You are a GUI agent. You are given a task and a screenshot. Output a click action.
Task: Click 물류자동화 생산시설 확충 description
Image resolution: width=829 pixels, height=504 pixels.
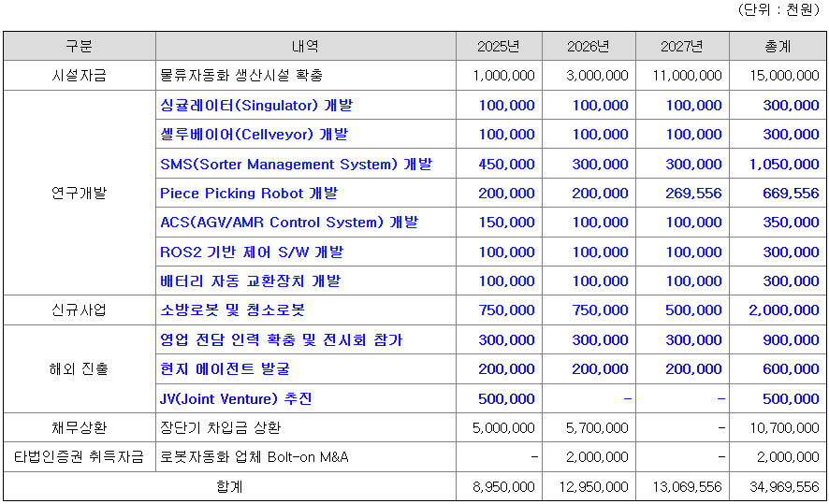coord(241,76)
